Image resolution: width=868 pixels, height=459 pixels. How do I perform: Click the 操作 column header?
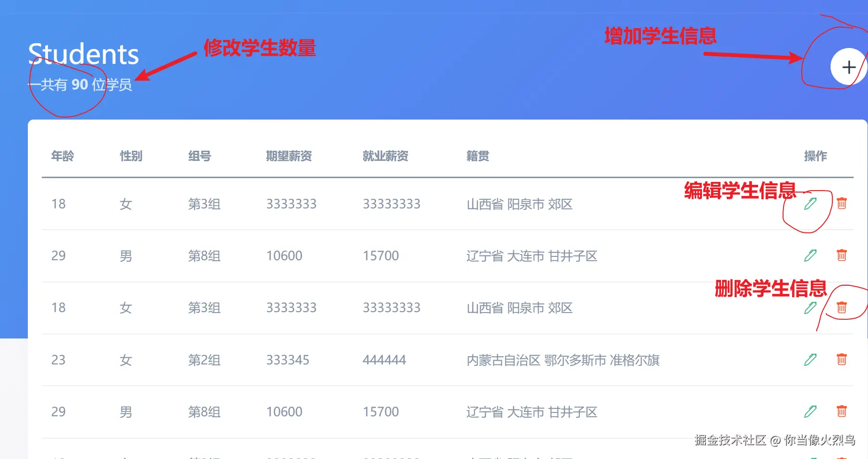click(816, 156)
